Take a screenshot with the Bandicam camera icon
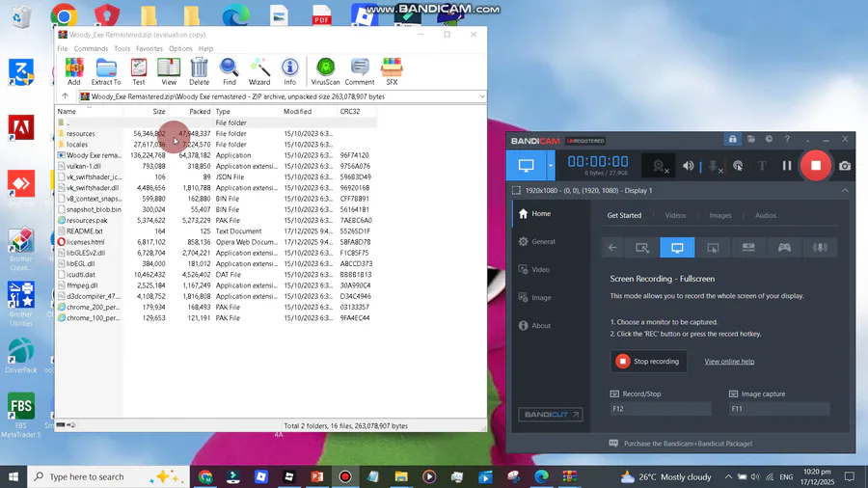Screen dimensions: 868x488 pos(845,166)
